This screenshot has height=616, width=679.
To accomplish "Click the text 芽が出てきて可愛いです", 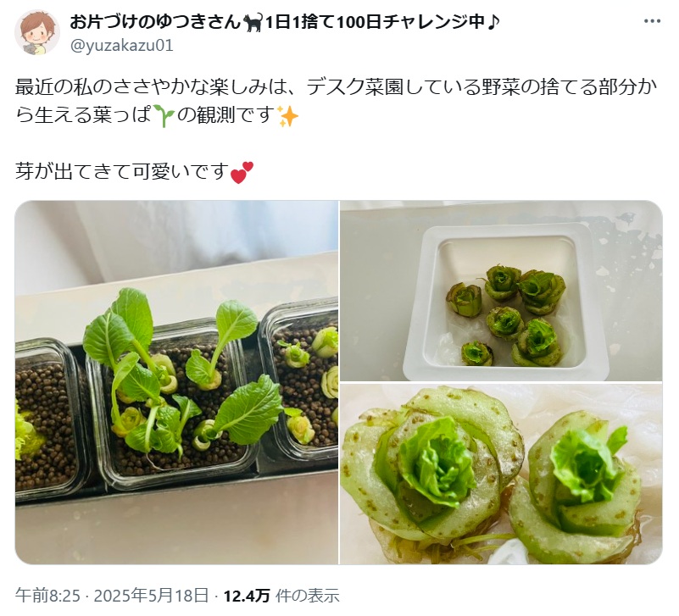I will (x=122, y=172).
